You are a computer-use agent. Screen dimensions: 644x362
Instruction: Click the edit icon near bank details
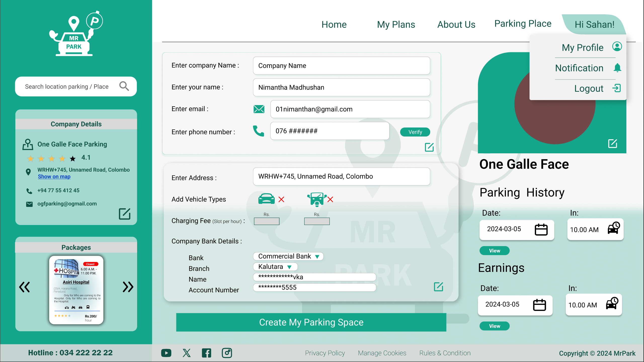point(438,287)
